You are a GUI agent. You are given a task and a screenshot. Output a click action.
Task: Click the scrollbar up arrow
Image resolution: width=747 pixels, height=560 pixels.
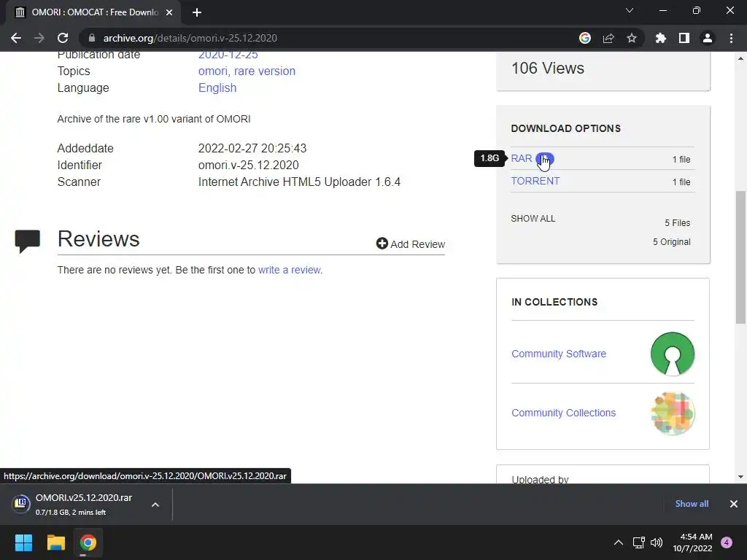tap(740, 58)
